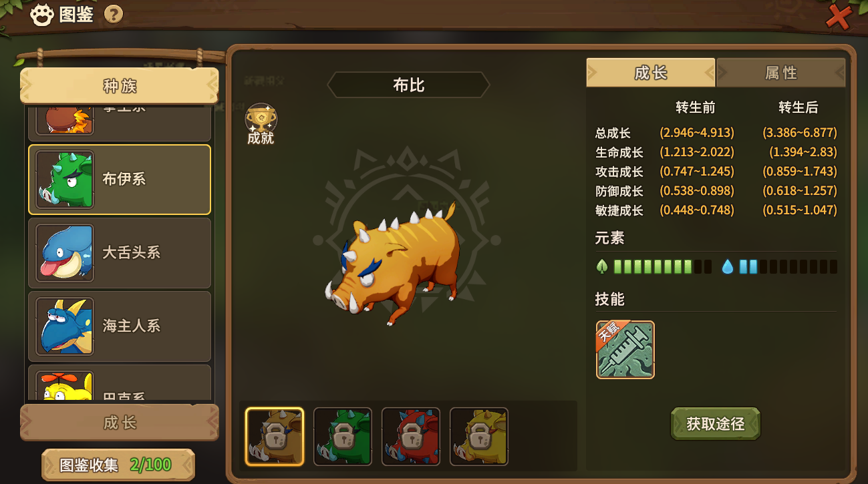Select the locked yellow boar variant

[x=479, y=436]
